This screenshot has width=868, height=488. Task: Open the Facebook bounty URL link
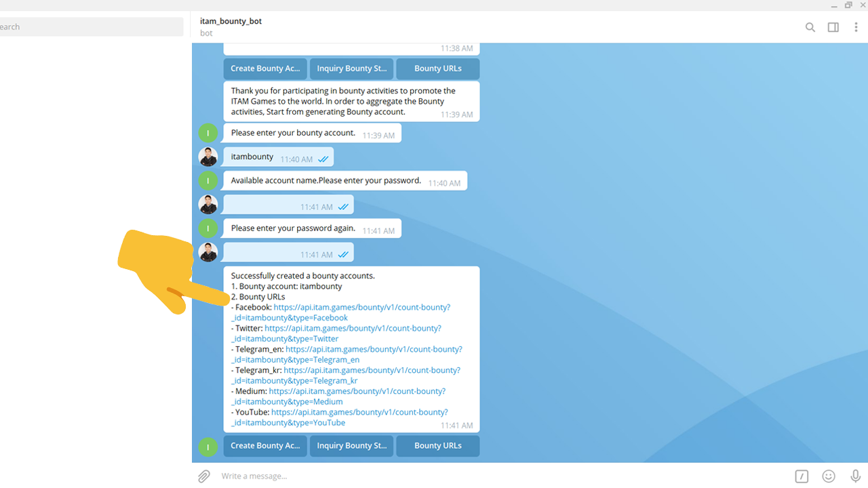coord(341,312)
